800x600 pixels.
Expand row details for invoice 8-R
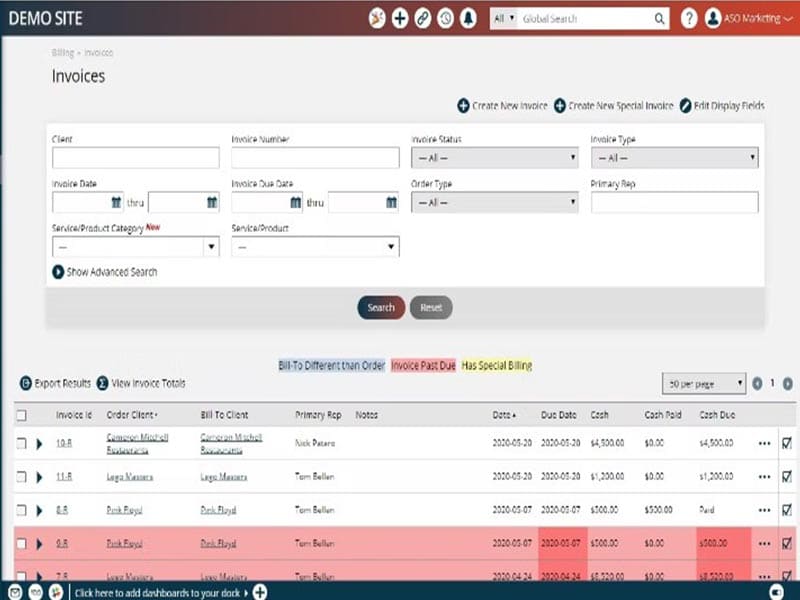point(39,511)
